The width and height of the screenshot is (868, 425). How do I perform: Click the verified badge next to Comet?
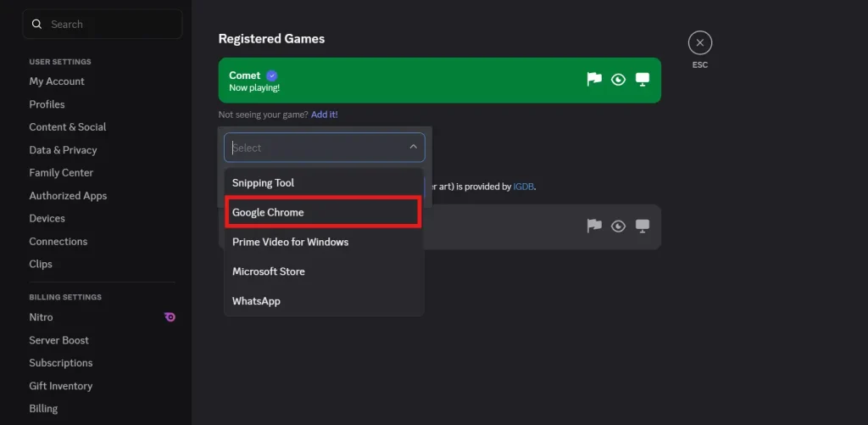[271, 75]
